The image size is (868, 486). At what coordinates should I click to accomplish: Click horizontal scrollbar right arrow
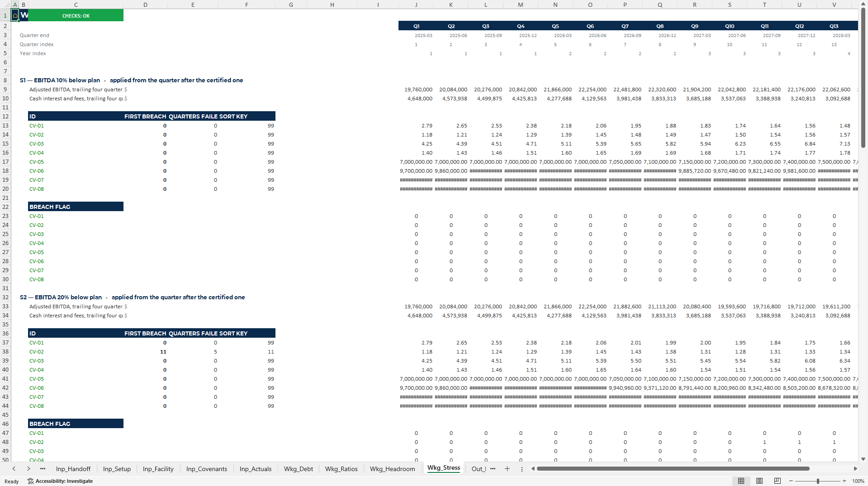pos(855,469)
